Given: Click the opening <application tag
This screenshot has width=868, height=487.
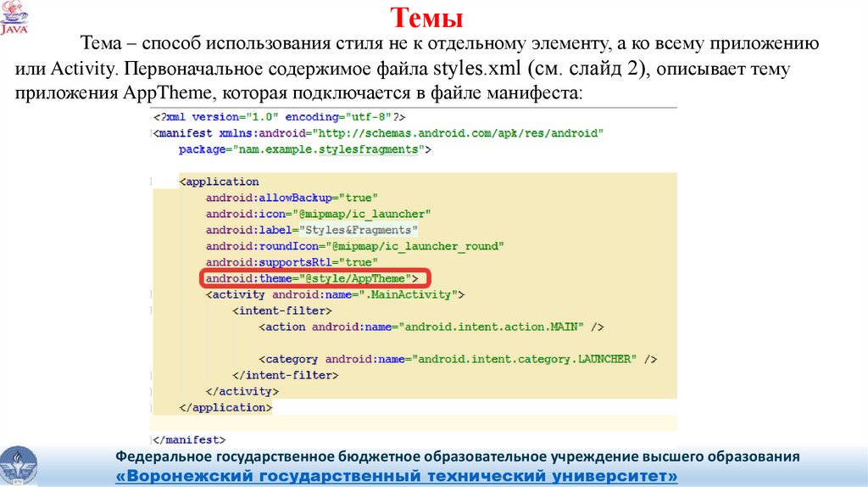Looking at the screenshot, I should 220,182.
